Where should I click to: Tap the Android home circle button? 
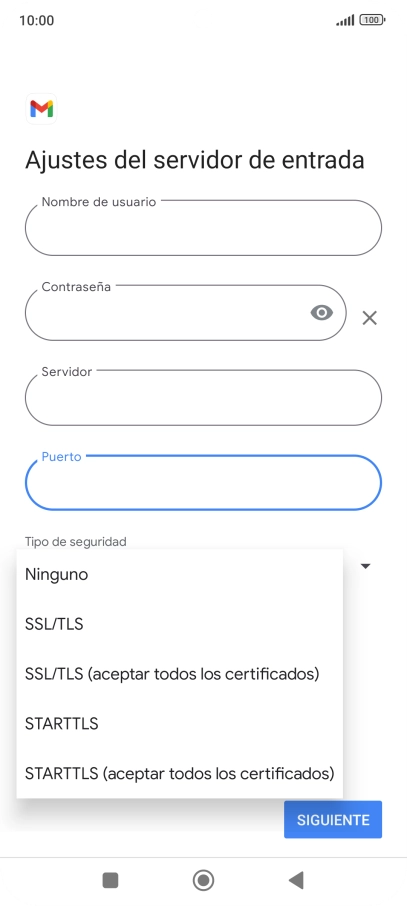point(204,880)
